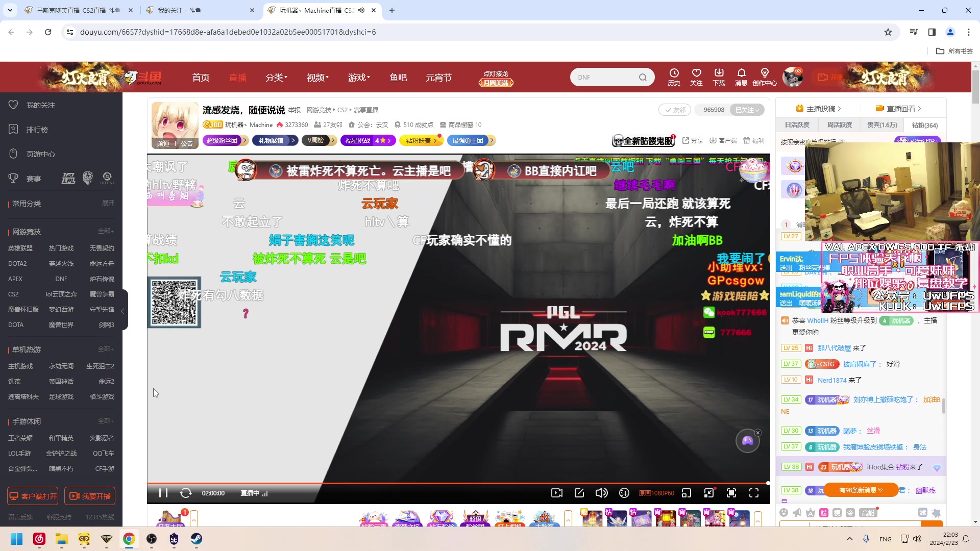
Task: Open the emoji smiley in chat toolbar
Action: pos(784,513)
